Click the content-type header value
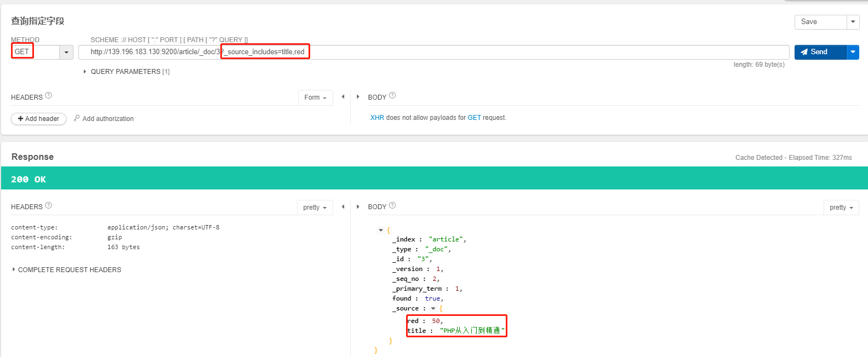The width and height of the screenshot is (868, 357). (x=163, y=227)
